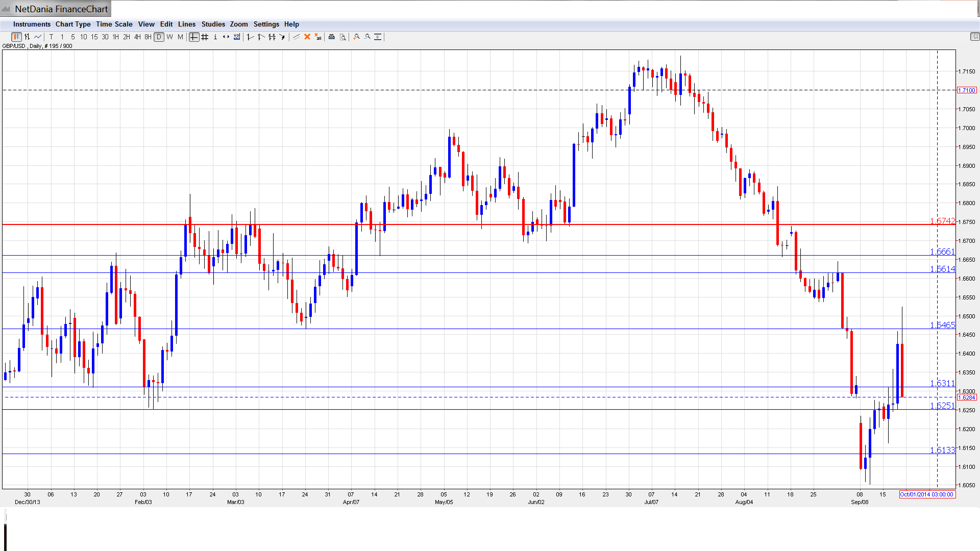This screenshot has height=551, width=980.
Task: Open the Studies menu
Action: tap(213, 24)
